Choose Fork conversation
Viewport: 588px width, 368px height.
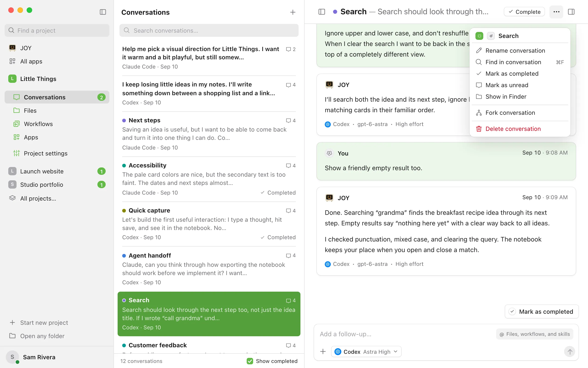520,113
